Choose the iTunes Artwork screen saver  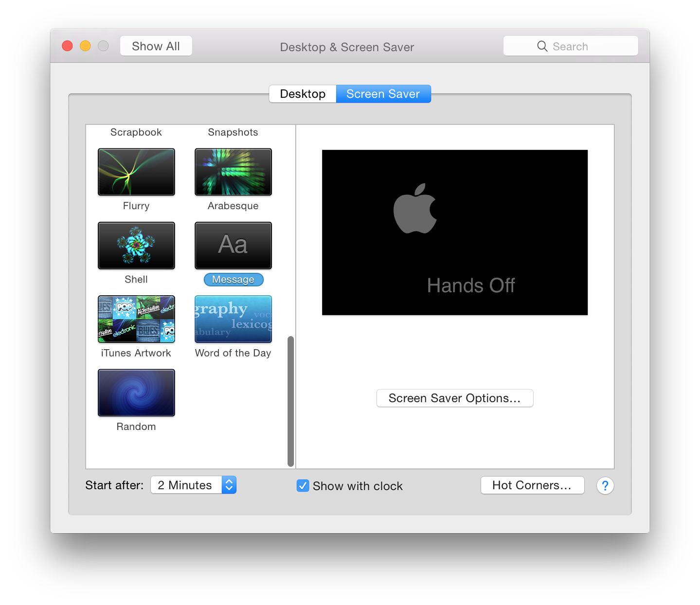136,319
